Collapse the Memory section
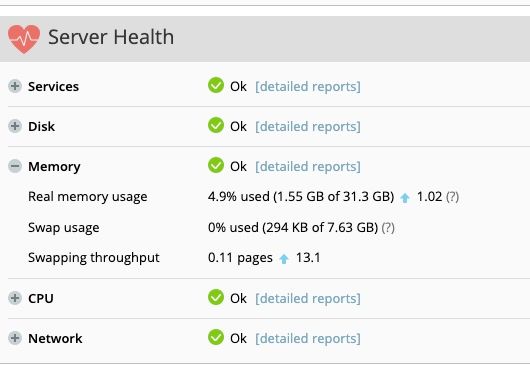 (15, 166)
